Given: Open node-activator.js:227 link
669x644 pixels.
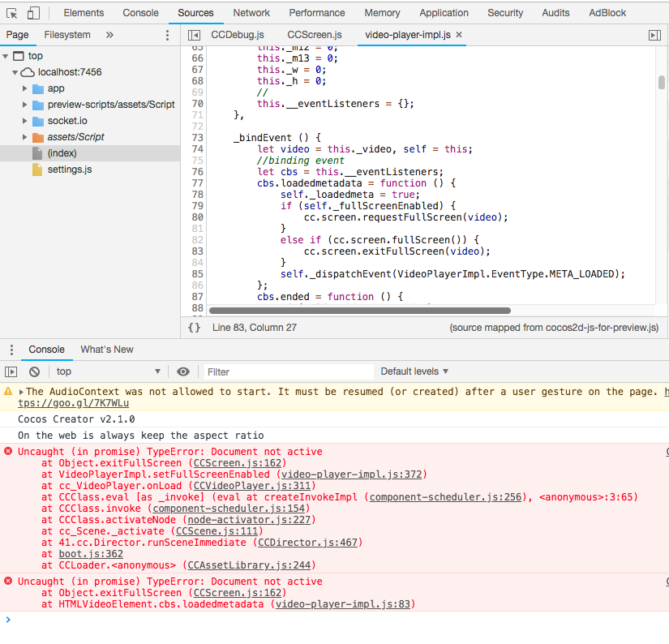Looking at the screenshot, I should pos(250,520).
